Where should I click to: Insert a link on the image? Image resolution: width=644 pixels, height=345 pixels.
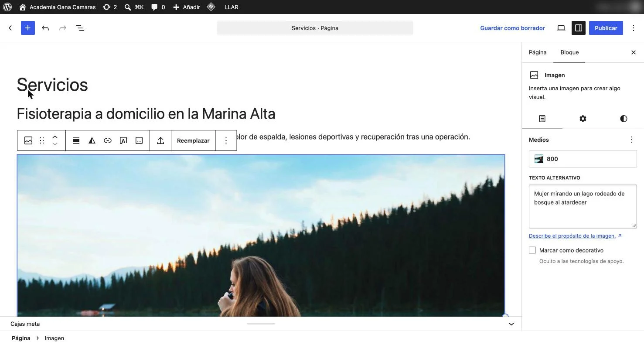(x=108, y=140)
